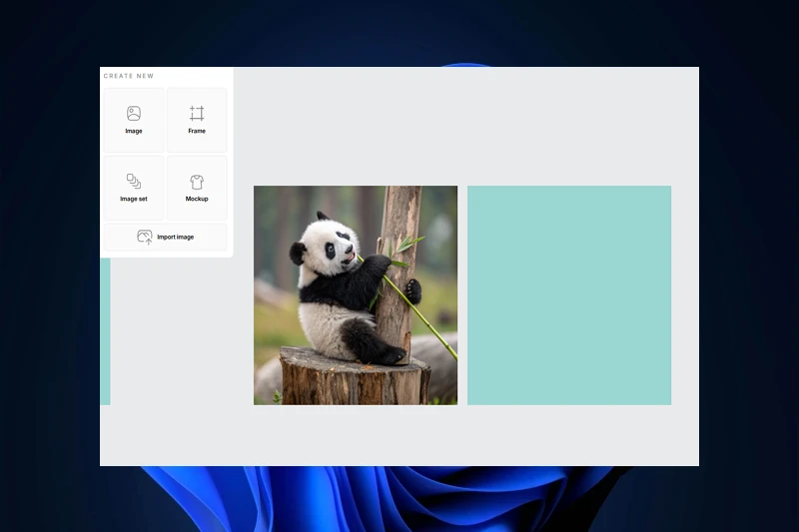Create a new Image

click(x=134, y=120)
